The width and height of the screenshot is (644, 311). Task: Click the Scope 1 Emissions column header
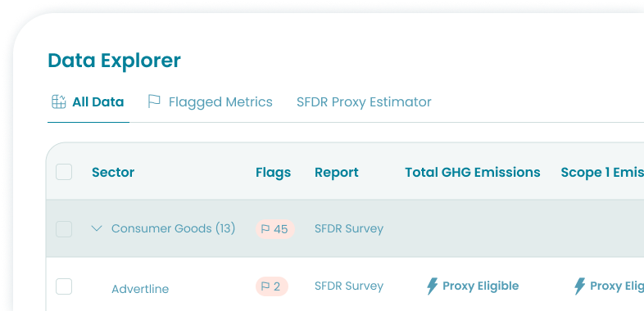(x=602, y=173)
